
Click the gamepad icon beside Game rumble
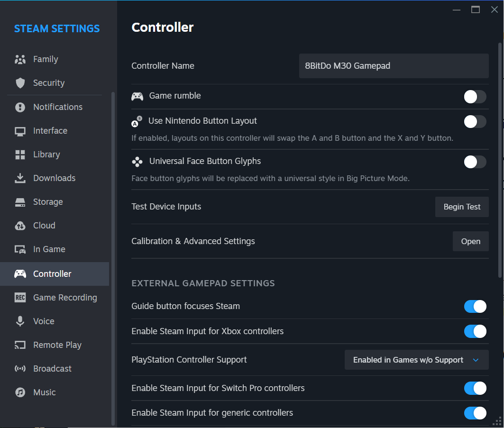pyautogui.click(x=137, y=96)
